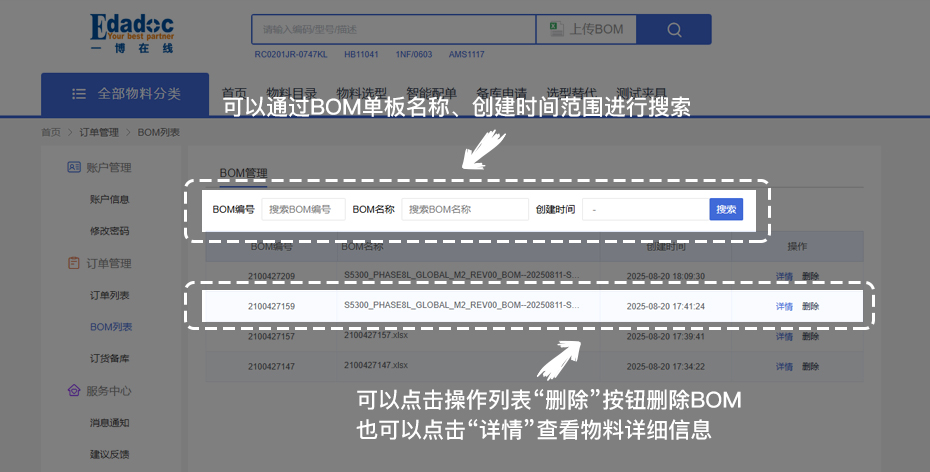The image size is (930, 472).
Task: Go to 首页 in navigation bar
Action: point(234,93)
